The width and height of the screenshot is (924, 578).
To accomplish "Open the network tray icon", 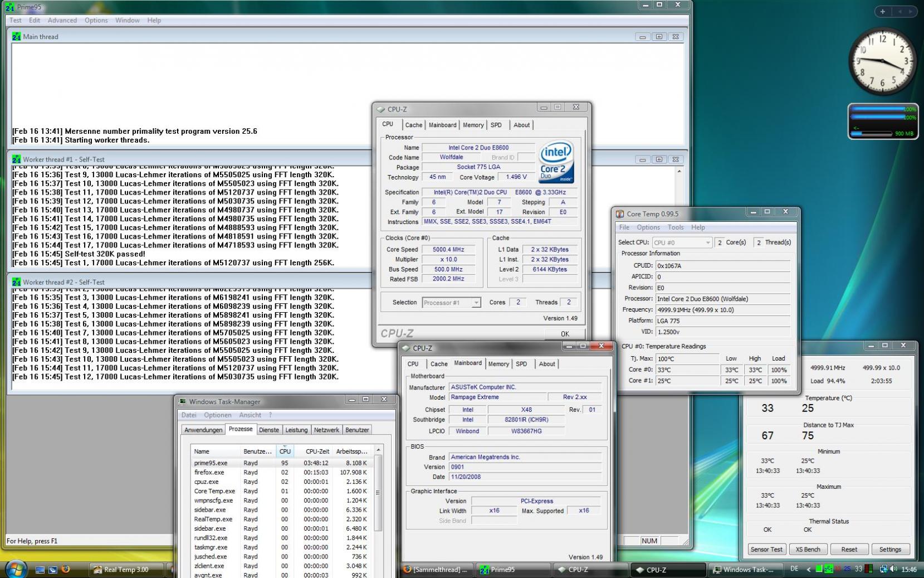I will click(x=883, y=569).
